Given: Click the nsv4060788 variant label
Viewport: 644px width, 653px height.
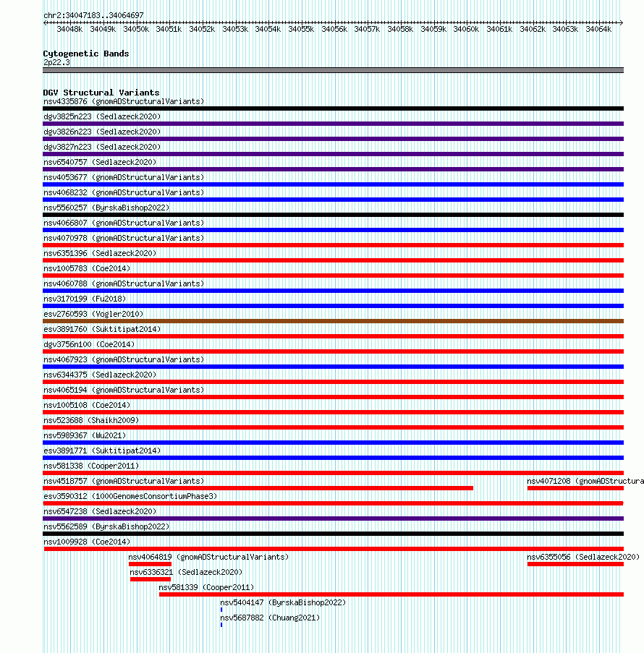Looking at the screenshot, I should (124, 283).
